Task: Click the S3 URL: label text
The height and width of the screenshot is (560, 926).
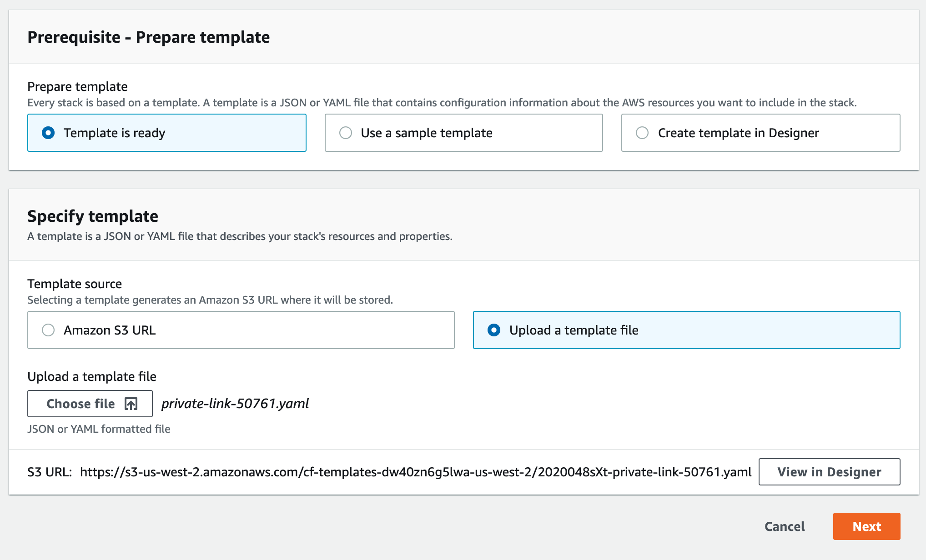Action: click(50, 472)
